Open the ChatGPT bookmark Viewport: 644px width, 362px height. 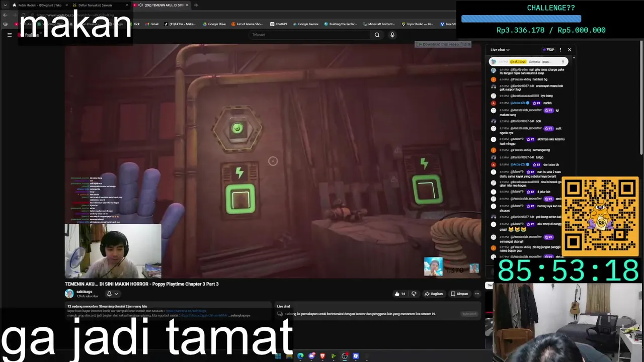[279, 24]
